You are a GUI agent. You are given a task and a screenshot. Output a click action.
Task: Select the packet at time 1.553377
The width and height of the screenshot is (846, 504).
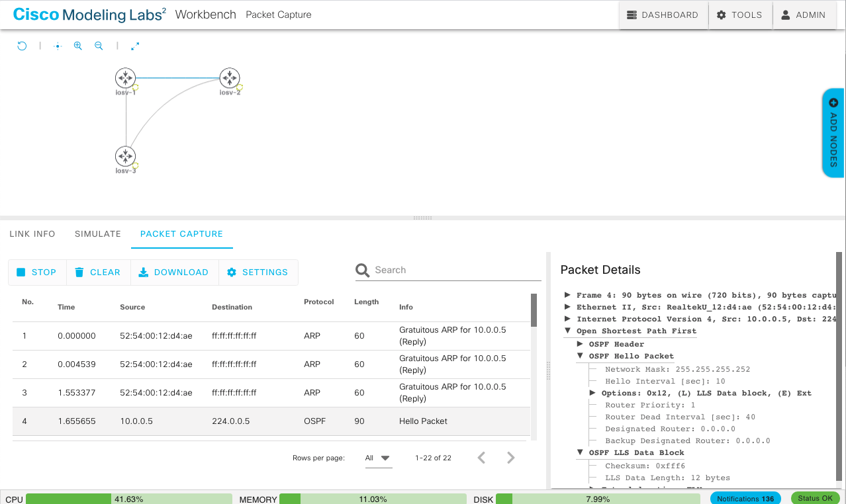271,393
